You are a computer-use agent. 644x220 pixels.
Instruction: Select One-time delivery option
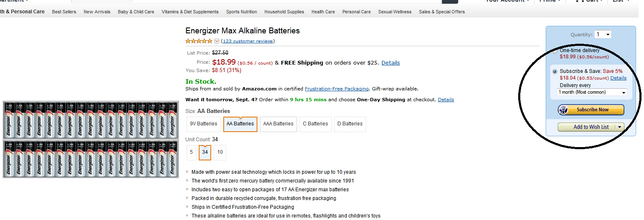pos(555,51)
